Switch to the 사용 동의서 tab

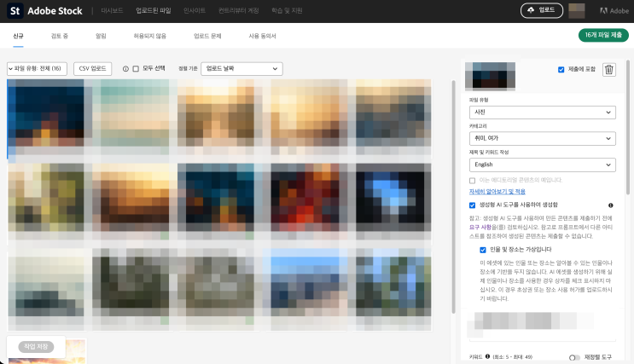point(263,36)
